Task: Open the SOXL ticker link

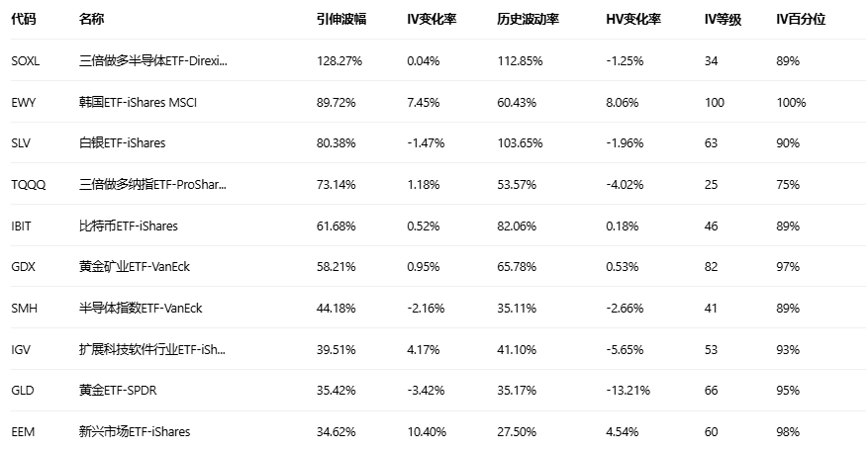Action: (25, 60)
